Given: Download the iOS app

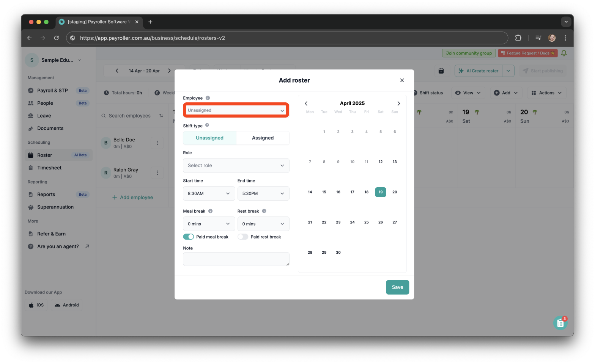Looking at the screenshot, I should (36, 305).
